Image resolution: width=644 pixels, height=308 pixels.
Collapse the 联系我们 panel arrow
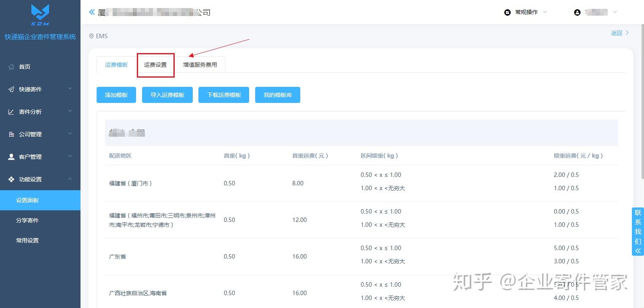(x=638, y=251)
